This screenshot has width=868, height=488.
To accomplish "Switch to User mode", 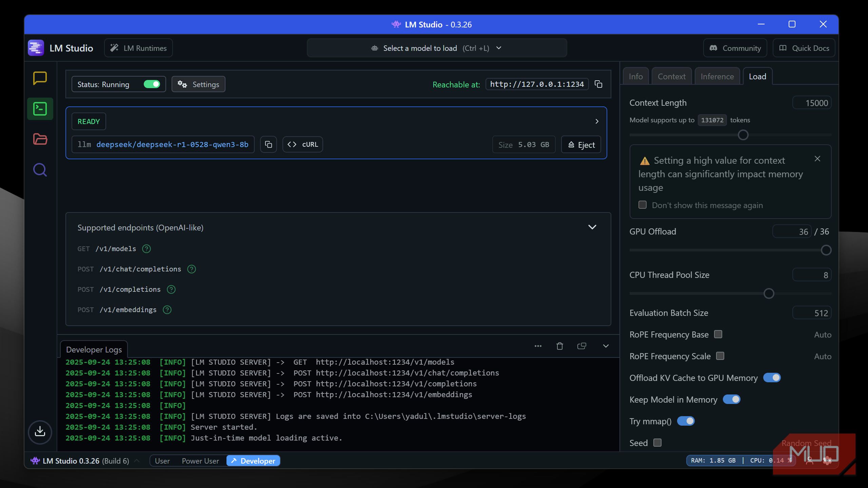I will coord(162,461).
